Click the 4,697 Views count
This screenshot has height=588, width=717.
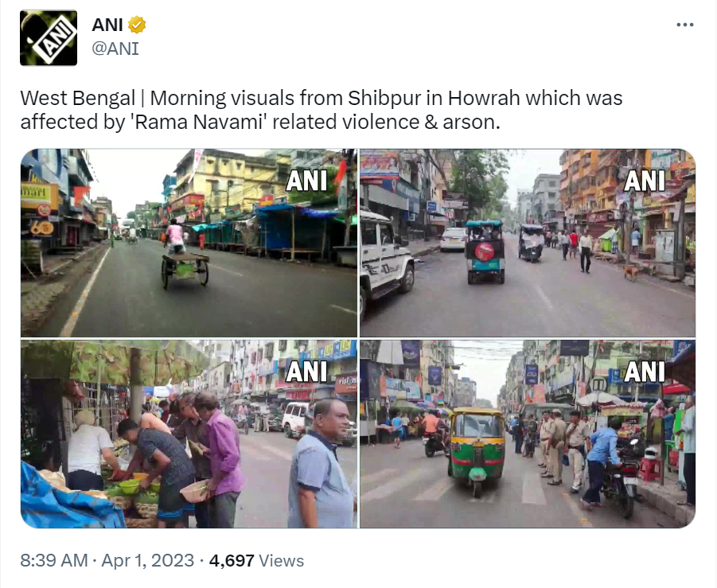tap(256, 561)
